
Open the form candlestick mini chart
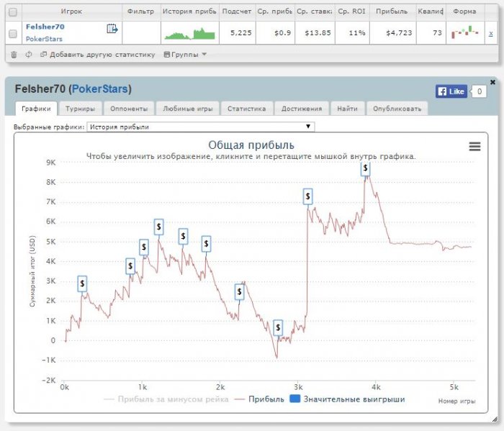465,32
